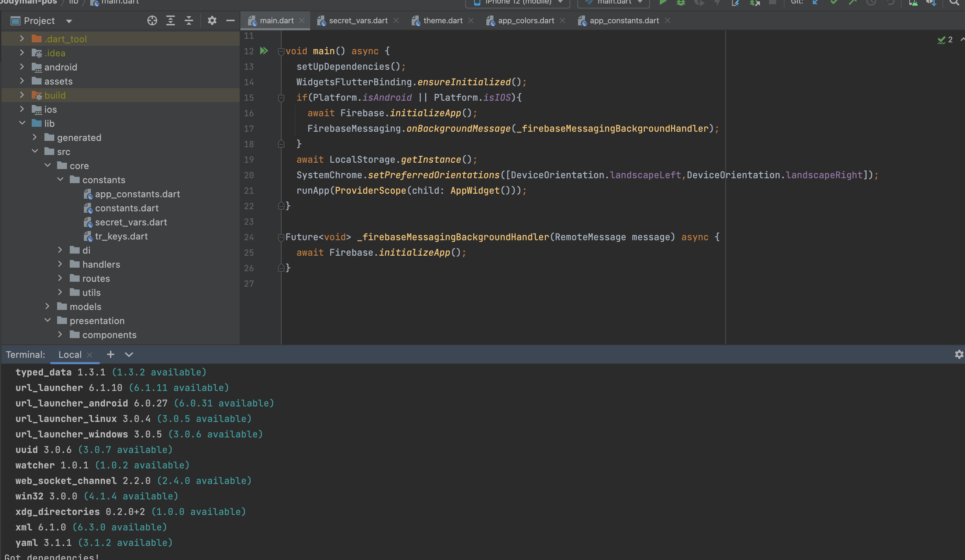Collapse the lib folder
965x560 pixels.
(x=22, y=123)
